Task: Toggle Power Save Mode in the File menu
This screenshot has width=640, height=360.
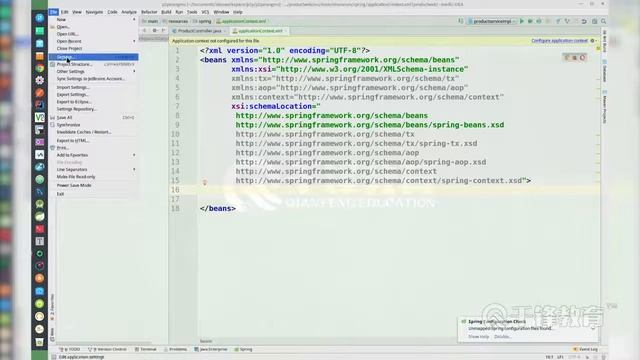Action: click(93, 185)
